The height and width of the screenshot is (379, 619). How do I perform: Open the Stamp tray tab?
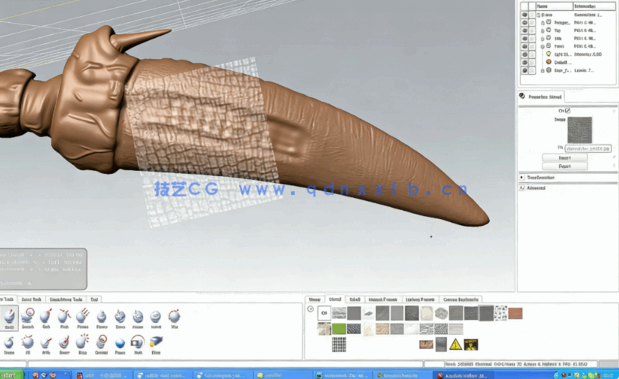click(x=315, y=299)
